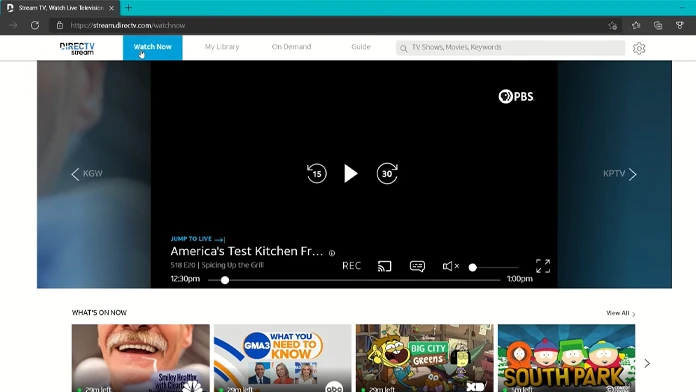Screen dimensions: 696x392
Task: Play the paused PBS stream
Action: tap(351, 174)
